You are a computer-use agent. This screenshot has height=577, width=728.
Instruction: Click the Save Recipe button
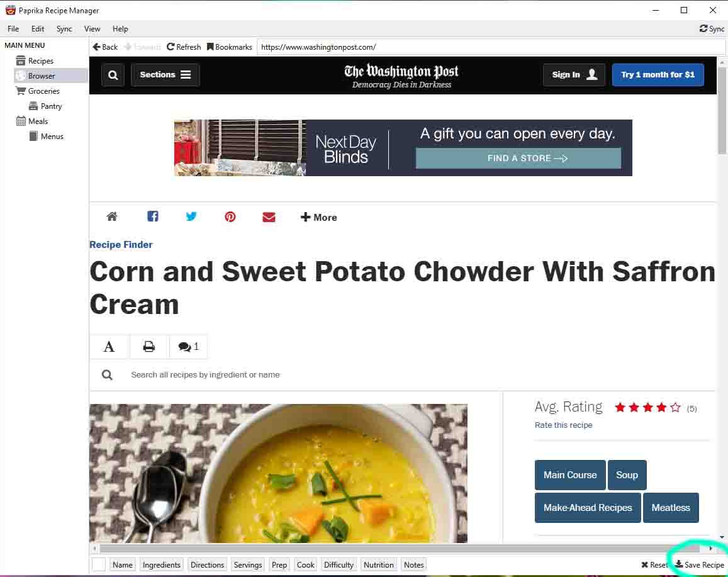(x=699, y=564)
